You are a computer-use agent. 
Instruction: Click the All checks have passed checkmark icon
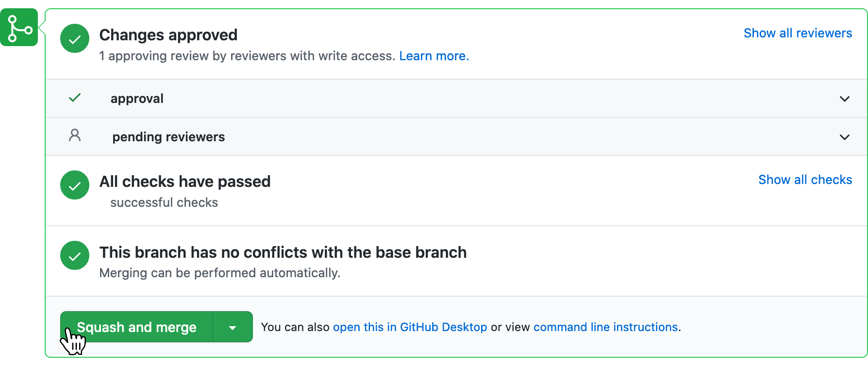tap(75, 185)
